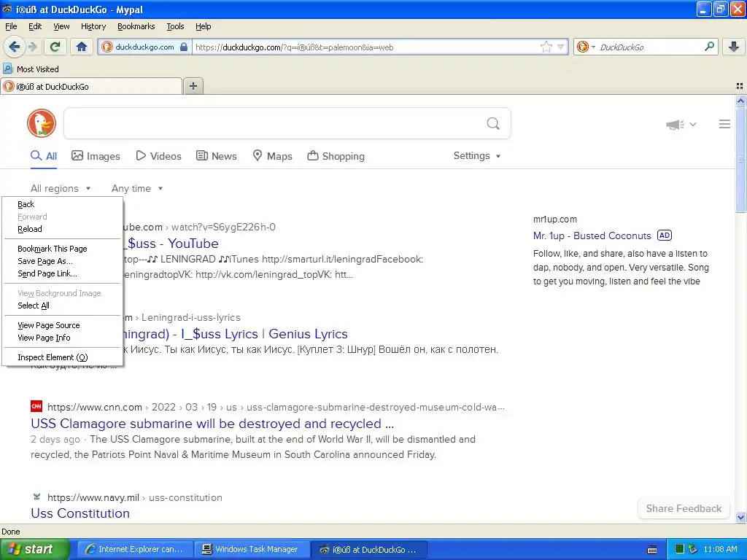The image size is (747, 560).
Task: Reload the page with toolbar reload icon
Action: tap(55, 47)
